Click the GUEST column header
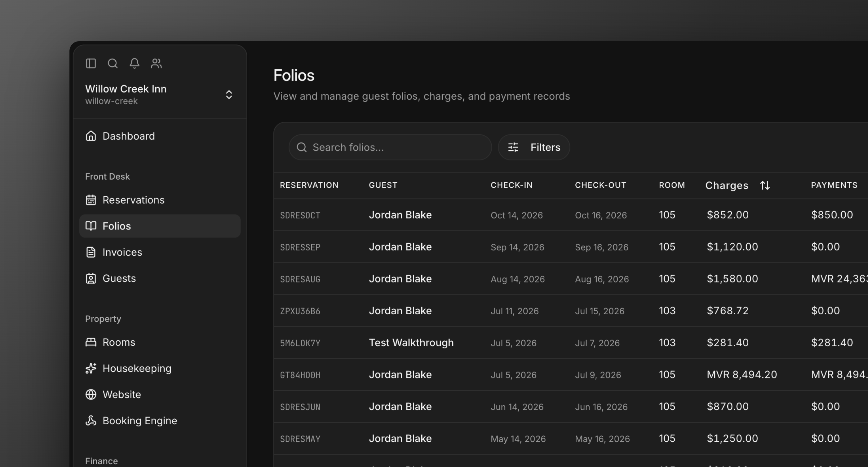 click(383, 185)
